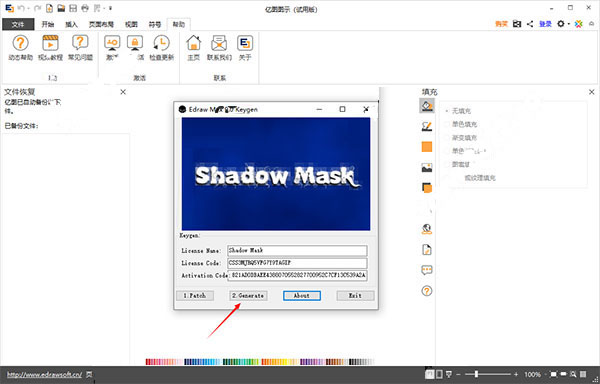
Task: Switch to the Page Layout tab
Action: tap(101, 24)
